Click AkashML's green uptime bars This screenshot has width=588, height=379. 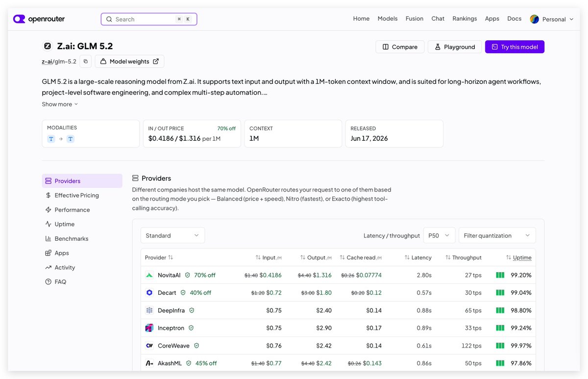tap(500, 363)
